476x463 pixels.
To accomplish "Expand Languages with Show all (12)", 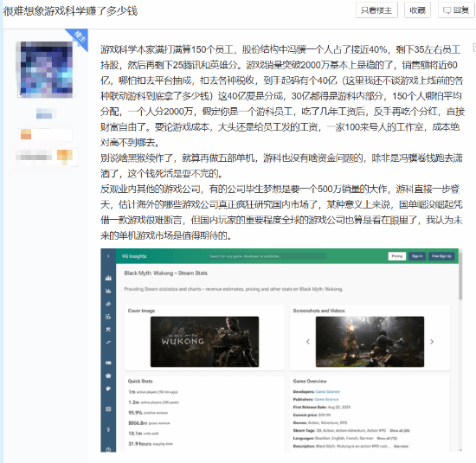I will pyautogui.click(x=387, y=438).
